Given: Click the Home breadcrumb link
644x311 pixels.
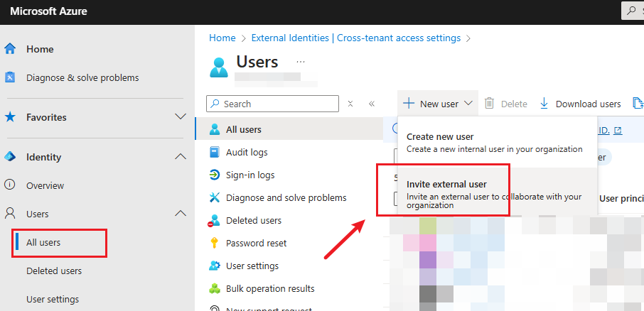Looking at the screenshot, I should (x=222, y=38).
